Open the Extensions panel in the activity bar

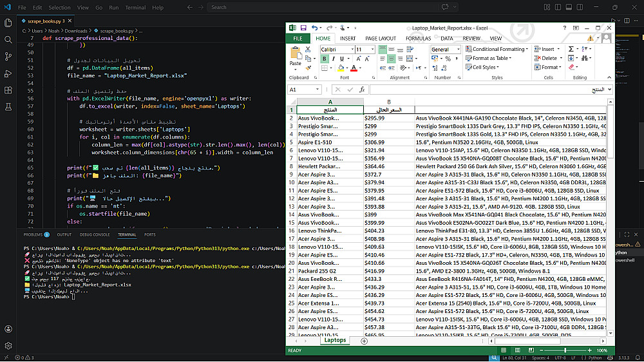point(8,90)
